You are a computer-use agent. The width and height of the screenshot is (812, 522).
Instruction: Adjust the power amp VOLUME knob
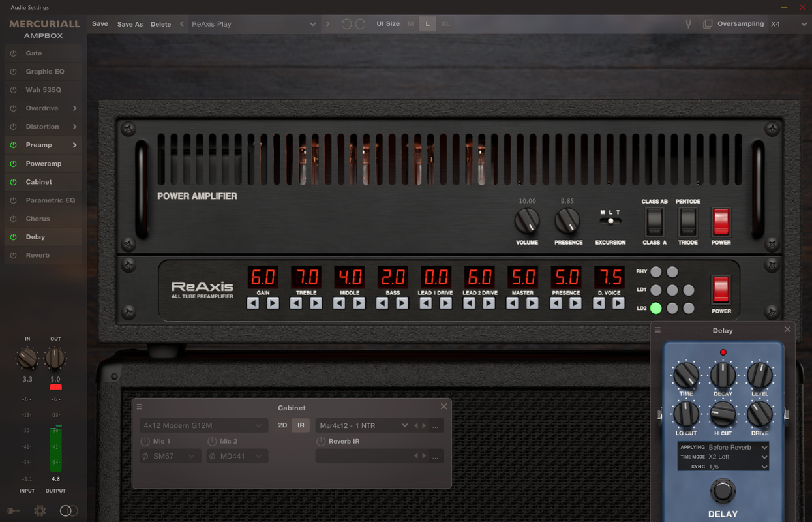tap(527, 222)
